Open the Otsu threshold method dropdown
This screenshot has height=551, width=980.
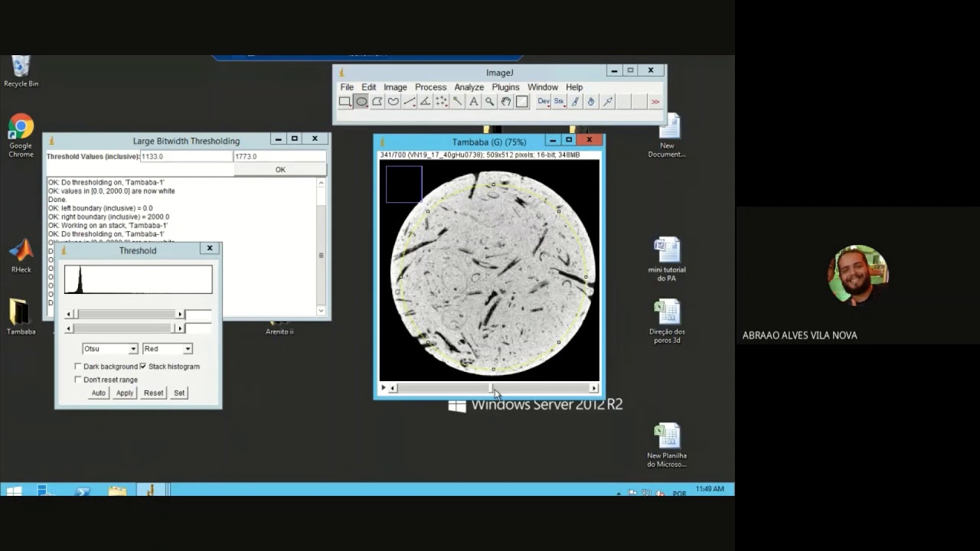coord(109,349)
